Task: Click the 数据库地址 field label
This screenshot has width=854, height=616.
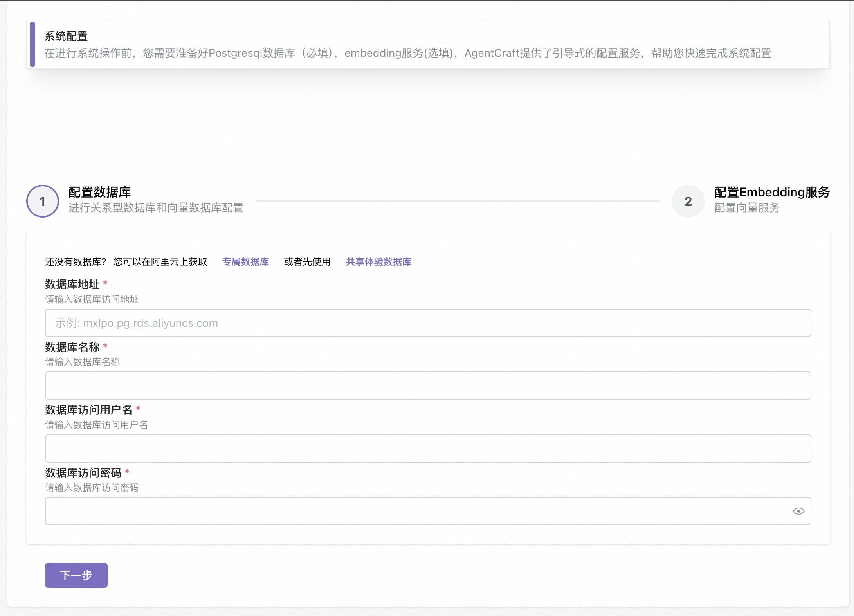Action: click(x=72, y=285)
